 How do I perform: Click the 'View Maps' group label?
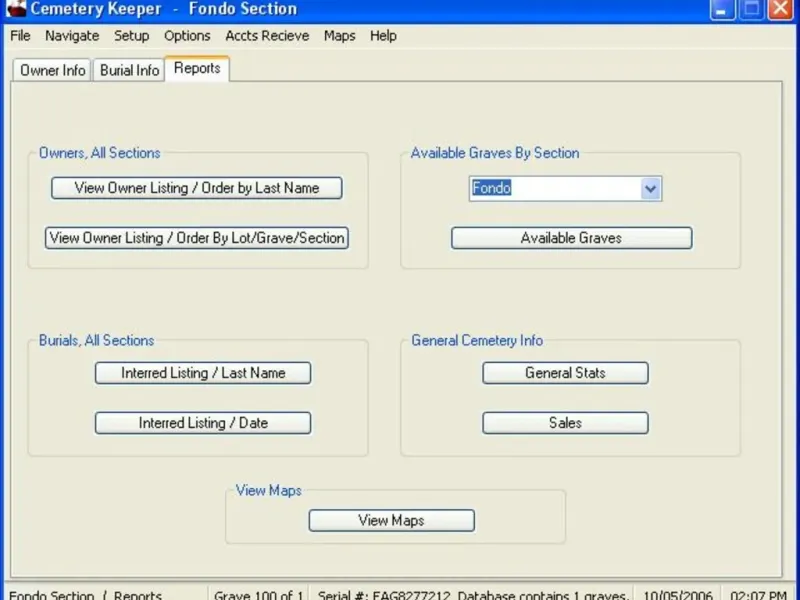(268, 490)
